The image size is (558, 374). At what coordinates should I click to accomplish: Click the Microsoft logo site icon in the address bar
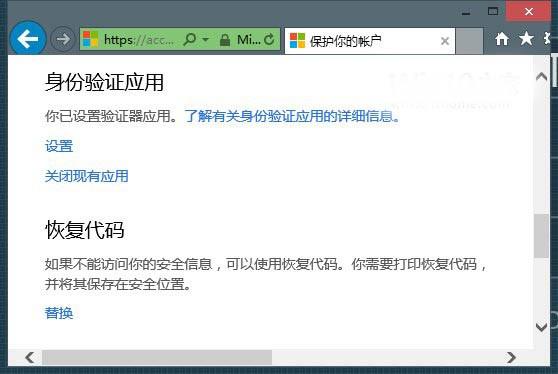pos(90,39)
